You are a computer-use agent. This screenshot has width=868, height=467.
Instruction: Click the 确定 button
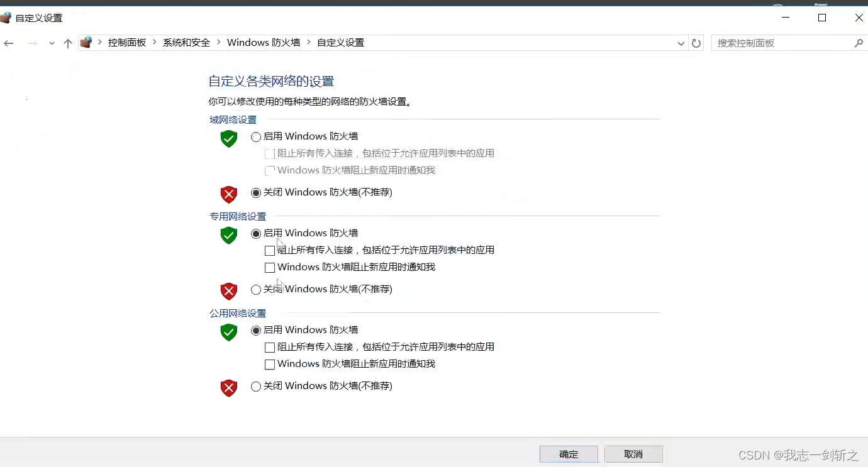pyautogui.click(x=569, y=454)
